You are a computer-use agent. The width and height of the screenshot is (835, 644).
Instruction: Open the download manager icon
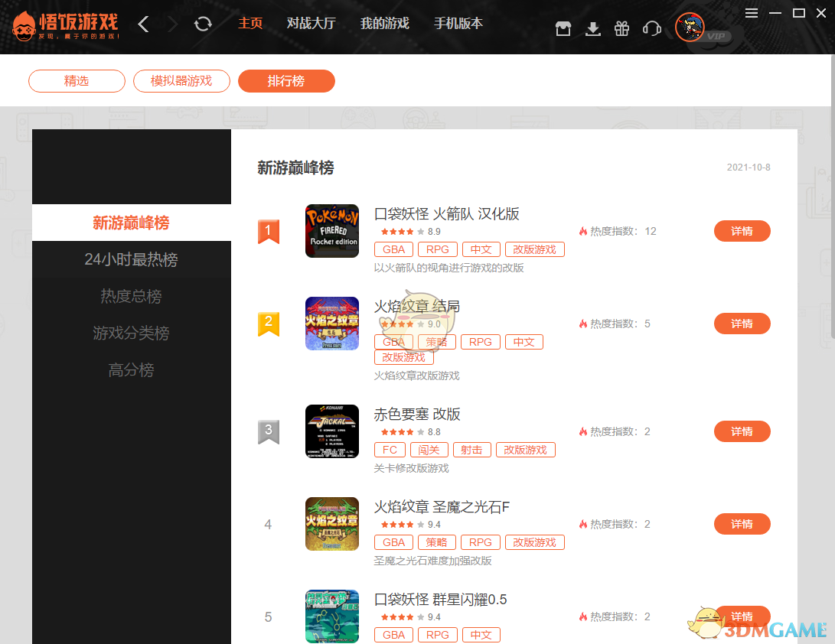(592, 28)
